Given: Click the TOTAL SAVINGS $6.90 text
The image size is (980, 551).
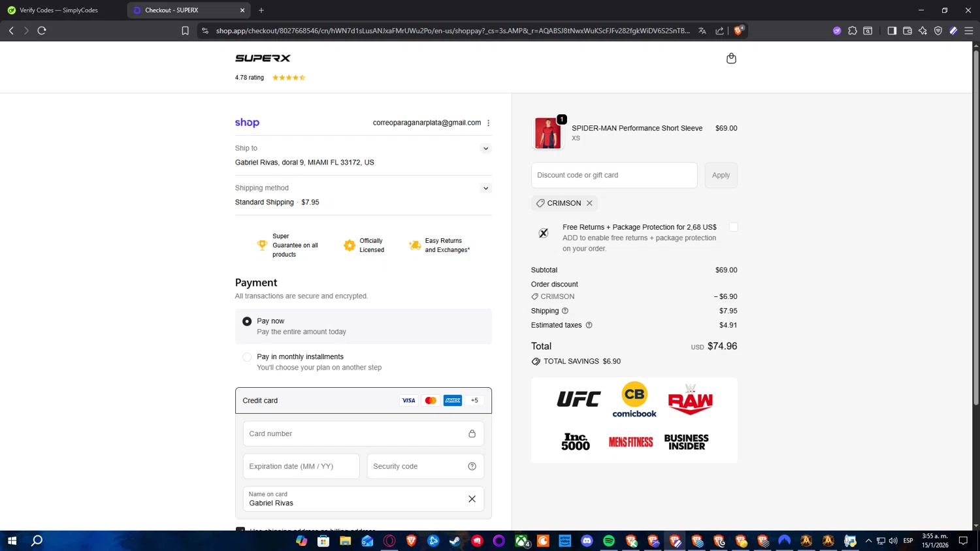Looking at the screenshot, I should pyautogui.click(x=582, y=361).
